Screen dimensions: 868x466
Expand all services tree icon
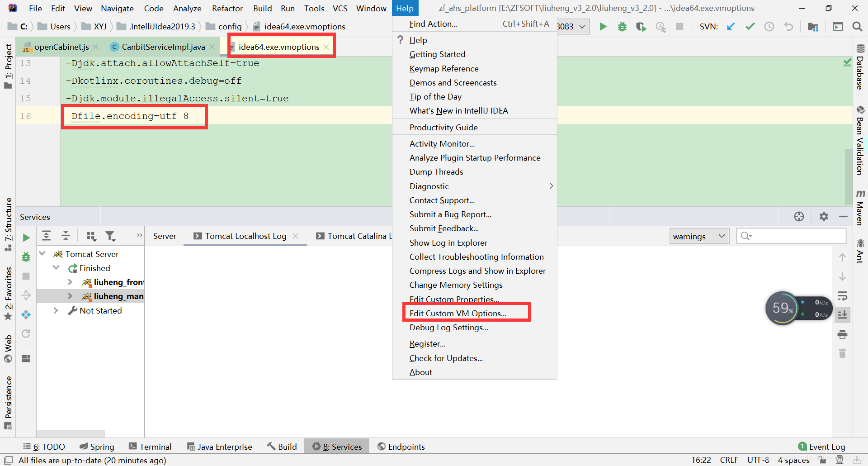click(x=46, y=236)
